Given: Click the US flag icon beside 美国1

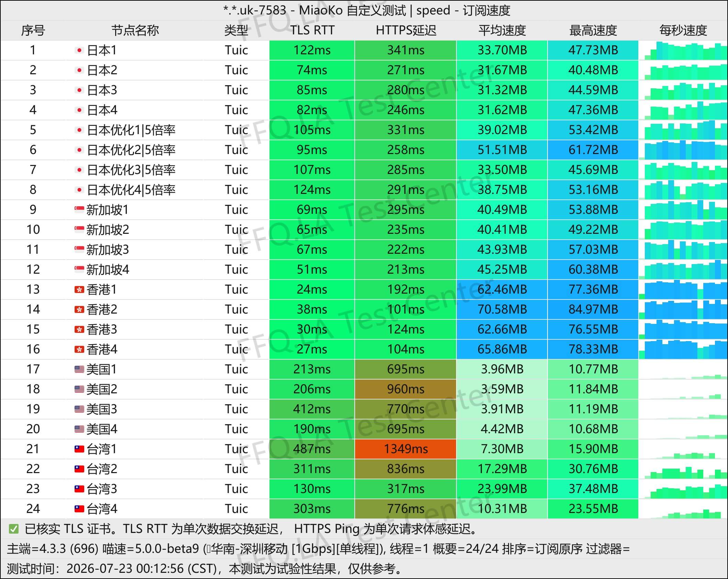Looking at the screenshot, I should 79,369.
